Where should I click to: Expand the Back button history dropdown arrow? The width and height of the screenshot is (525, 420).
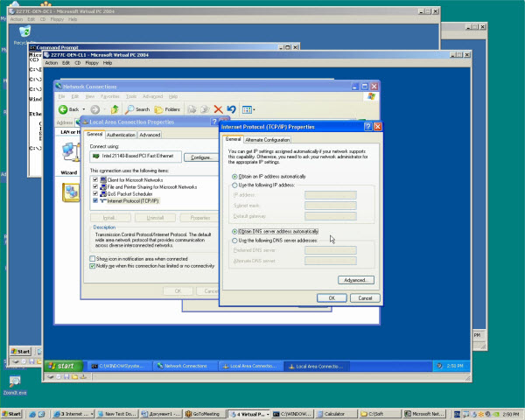point(83,109)
